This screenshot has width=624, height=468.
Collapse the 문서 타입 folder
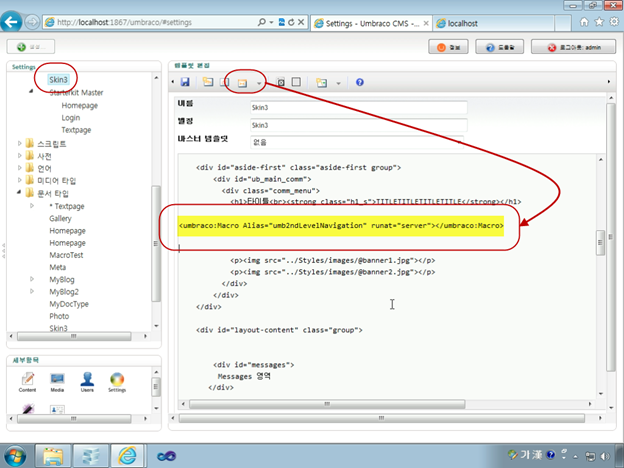[19, 193]
